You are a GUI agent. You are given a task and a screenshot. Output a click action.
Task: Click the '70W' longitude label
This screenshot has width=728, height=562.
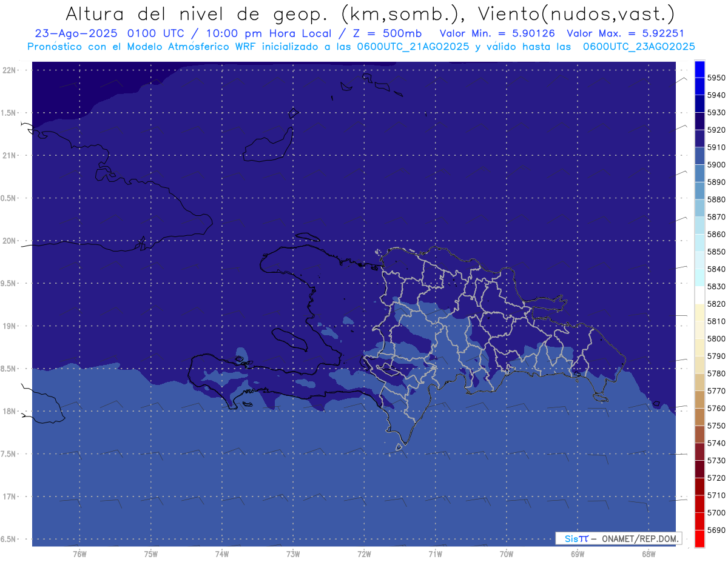pos(507,554)
